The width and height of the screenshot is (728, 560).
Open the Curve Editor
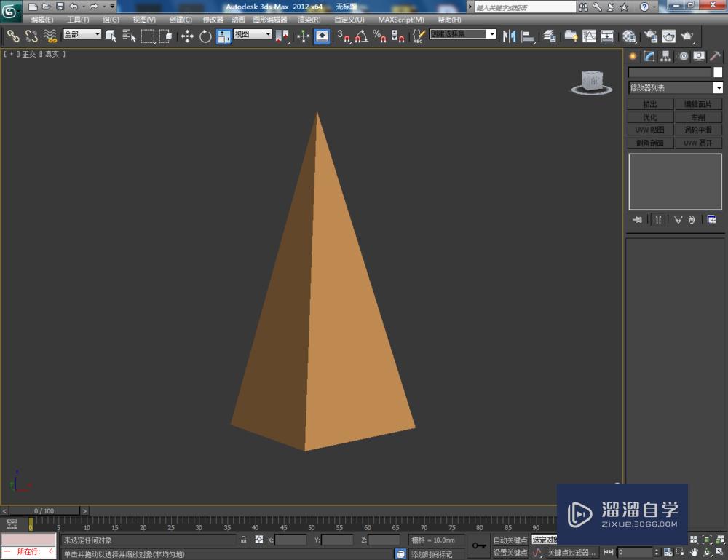pyautogui.click(x=587, y=36)
